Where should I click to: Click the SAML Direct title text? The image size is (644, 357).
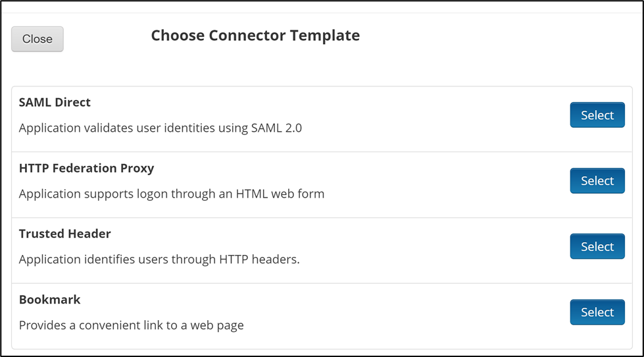[x=55, y=103]
